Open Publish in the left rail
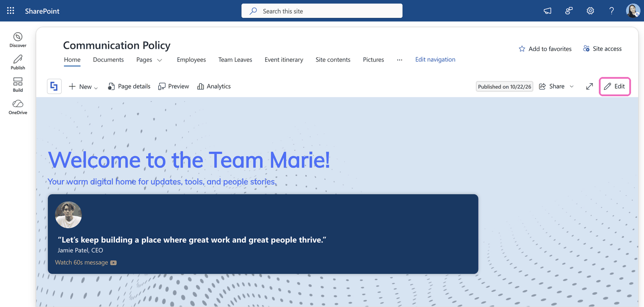644x307 pixels. click(x=18, y=62)
